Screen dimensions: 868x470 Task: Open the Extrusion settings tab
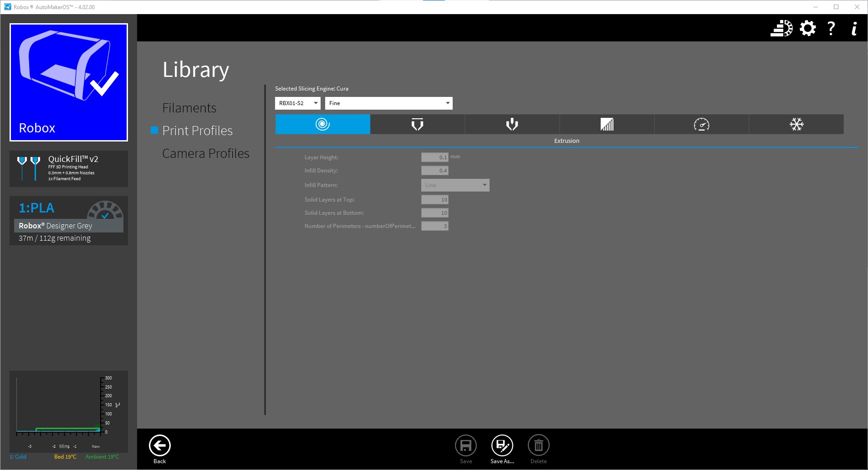click(322, 124)
